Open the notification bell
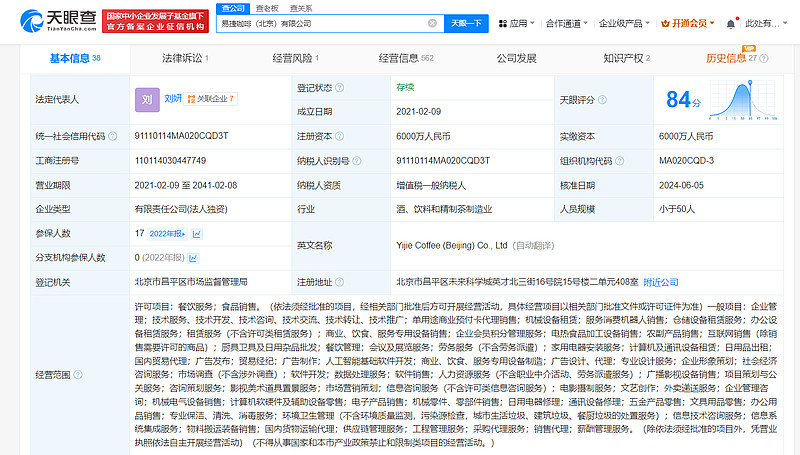The height and width of the screenshot is (455, 800). pyautogui.click(x=731, y=23)
